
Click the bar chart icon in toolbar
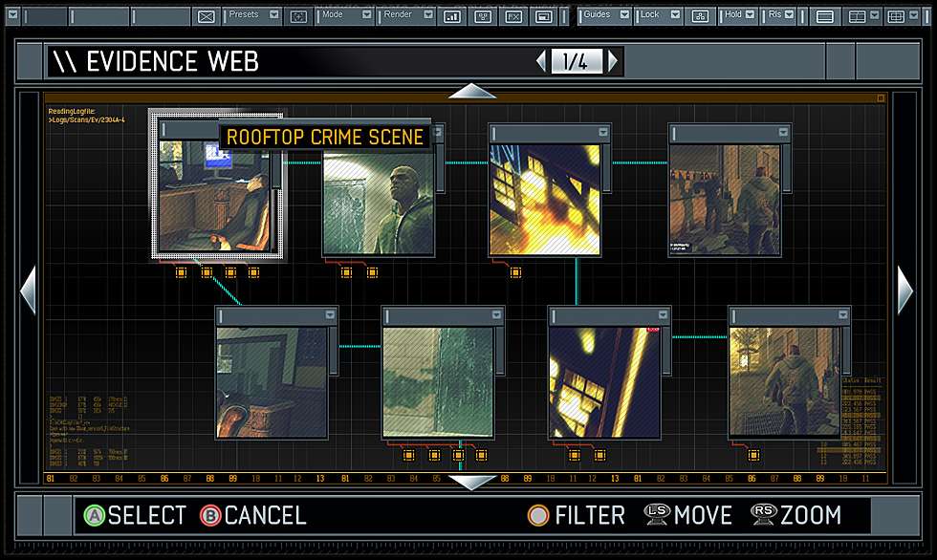coord(452,16)
